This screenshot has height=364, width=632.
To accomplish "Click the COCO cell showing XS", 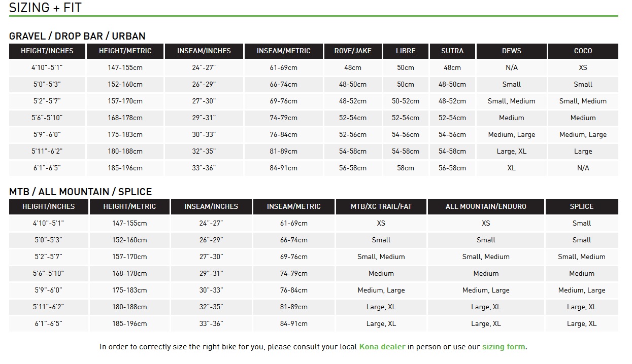I will pos(583,67).
